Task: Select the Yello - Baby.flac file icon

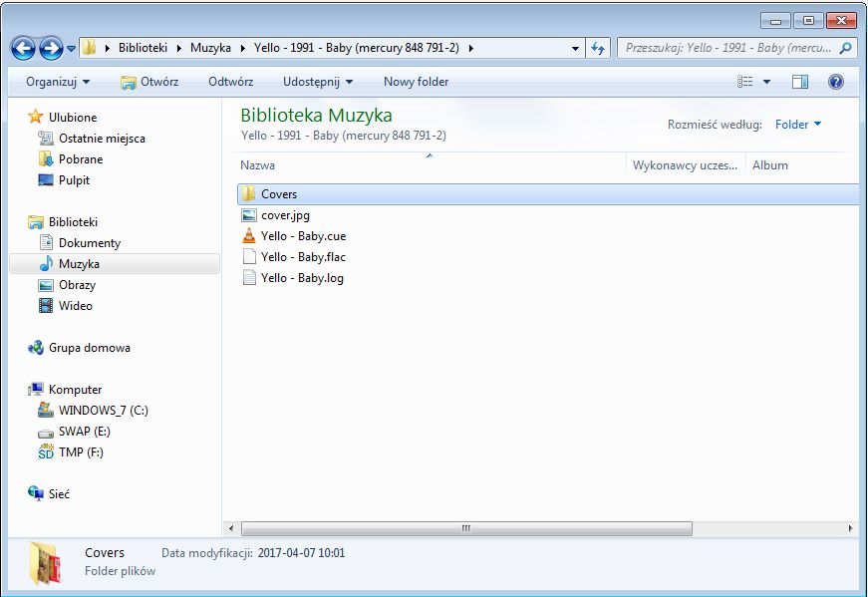Action: (x=249, y=256)
